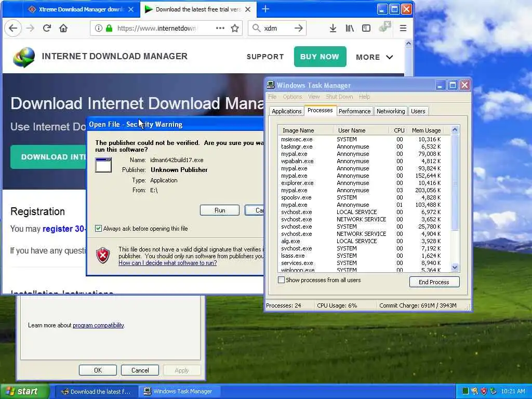Screen dimensions: 532x399
Task: Show site information icon in address bar
Action: (98, 28)
